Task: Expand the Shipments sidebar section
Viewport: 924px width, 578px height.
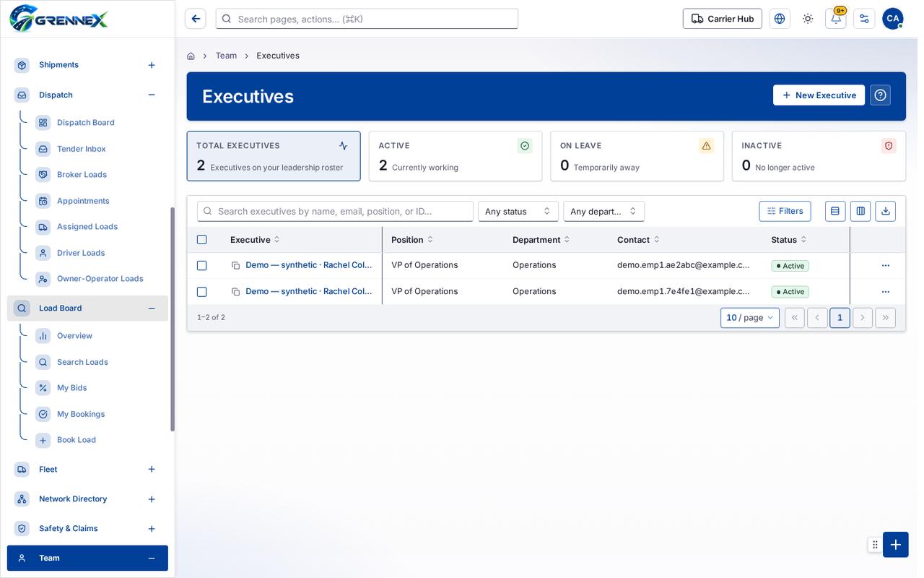Action: pyautogui.click(x=152, y=65)
